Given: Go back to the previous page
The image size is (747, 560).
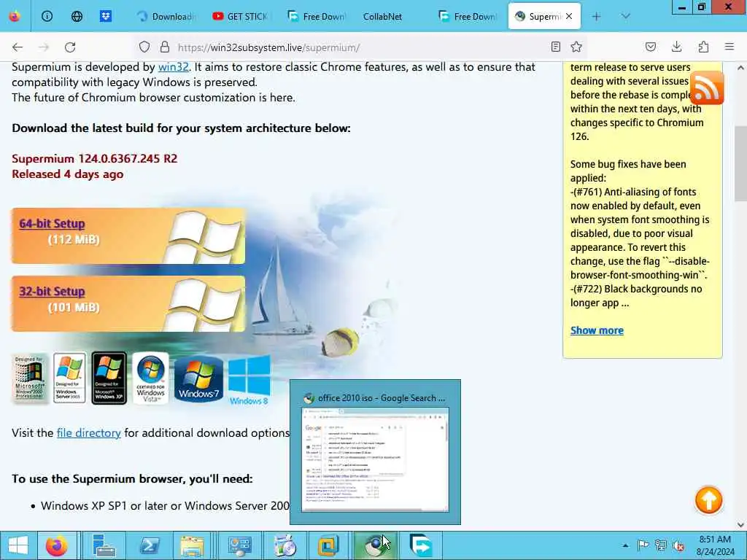Looking at the screenshot, I should click(x=18, y=47).
